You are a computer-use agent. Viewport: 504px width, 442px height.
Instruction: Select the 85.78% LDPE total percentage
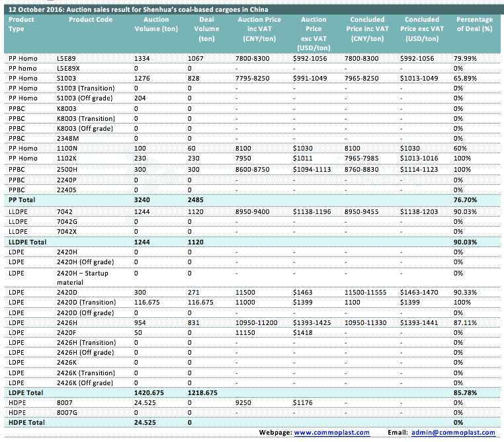(x=465, y=393)
